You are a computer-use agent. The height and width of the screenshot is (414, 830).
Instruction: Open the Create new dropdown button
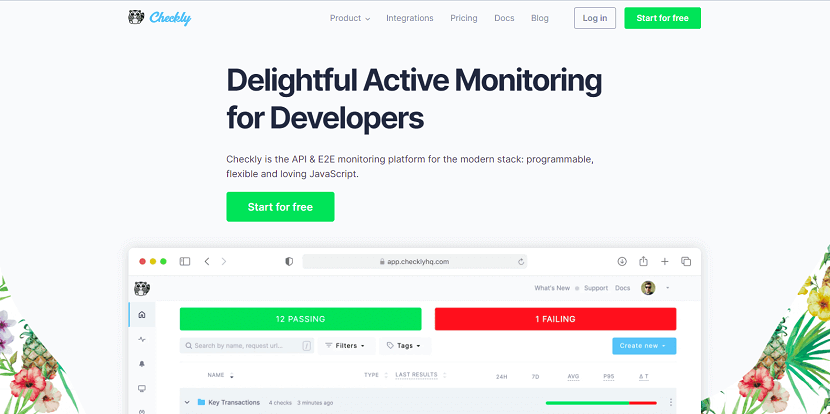coord(644,346)
